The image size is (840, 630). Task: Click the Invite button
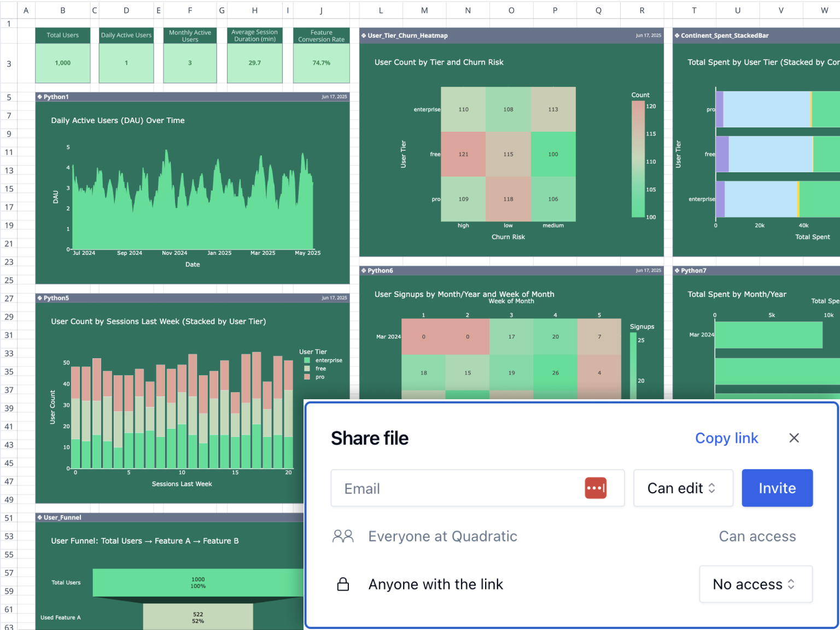tap(777, 488)
